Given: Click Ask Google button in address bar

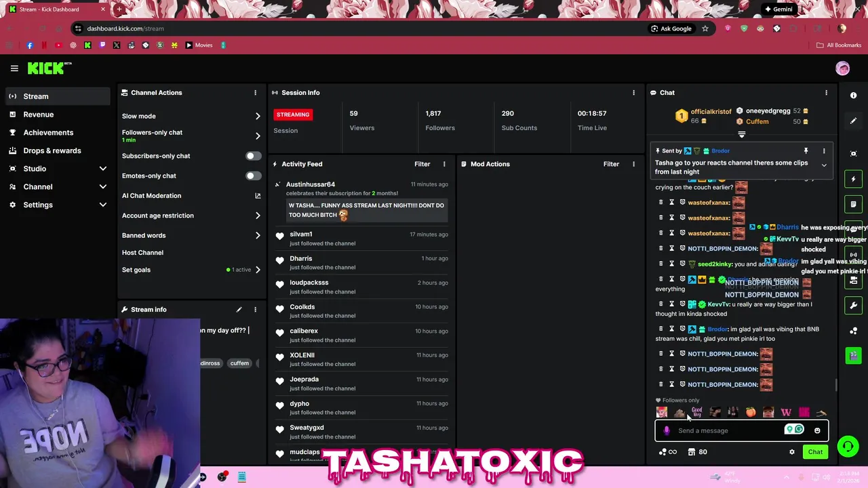Looking at the screenshot, I should (671, 28).
